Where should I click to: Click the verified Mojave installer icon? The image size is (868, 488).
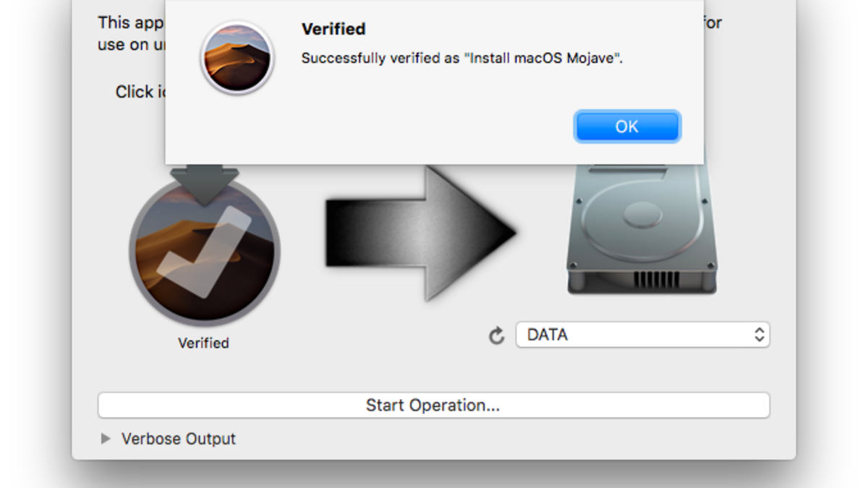(204, 249)
